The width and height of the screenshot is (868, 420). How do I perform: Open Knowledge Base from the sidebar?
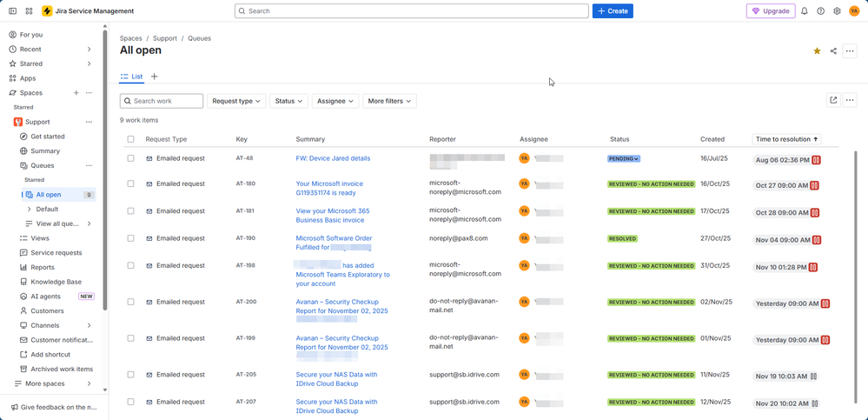point(56,282)
